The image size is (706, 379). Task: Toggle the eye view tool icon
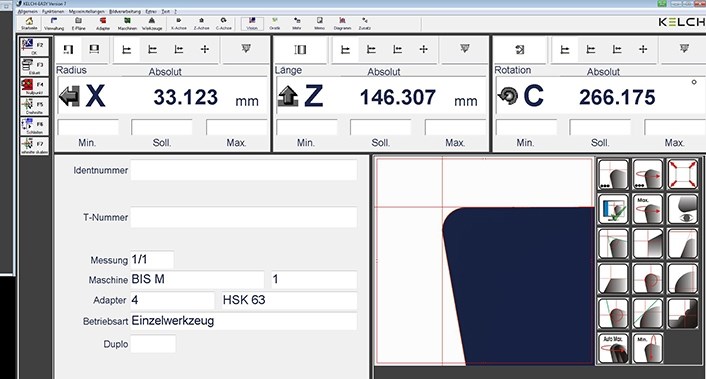tap(683, 209)
